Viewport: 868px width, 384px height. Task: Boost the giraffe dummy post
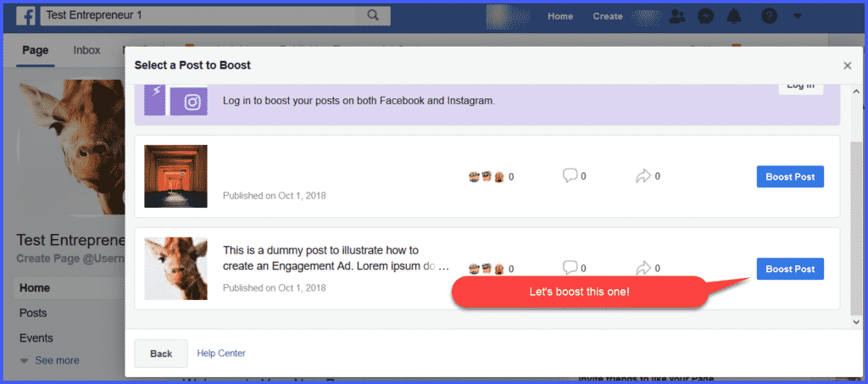click(789, 269)
